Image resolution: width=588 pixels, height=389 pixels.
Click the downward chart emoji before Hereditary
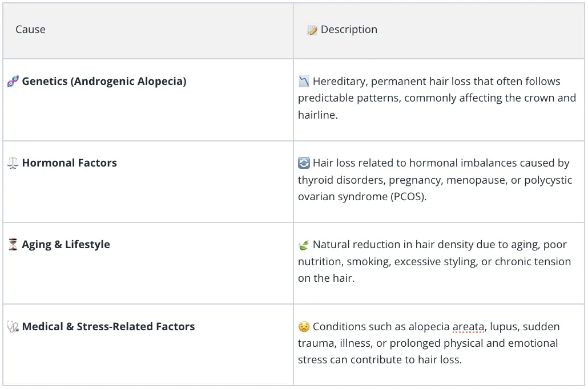[304, 81]
